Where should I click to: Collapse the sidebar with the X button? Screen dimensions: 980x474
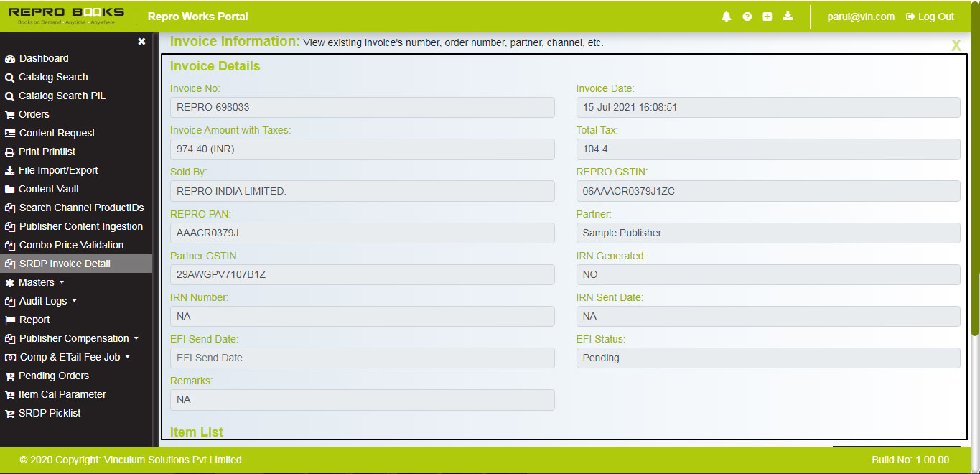click(141, 42)
